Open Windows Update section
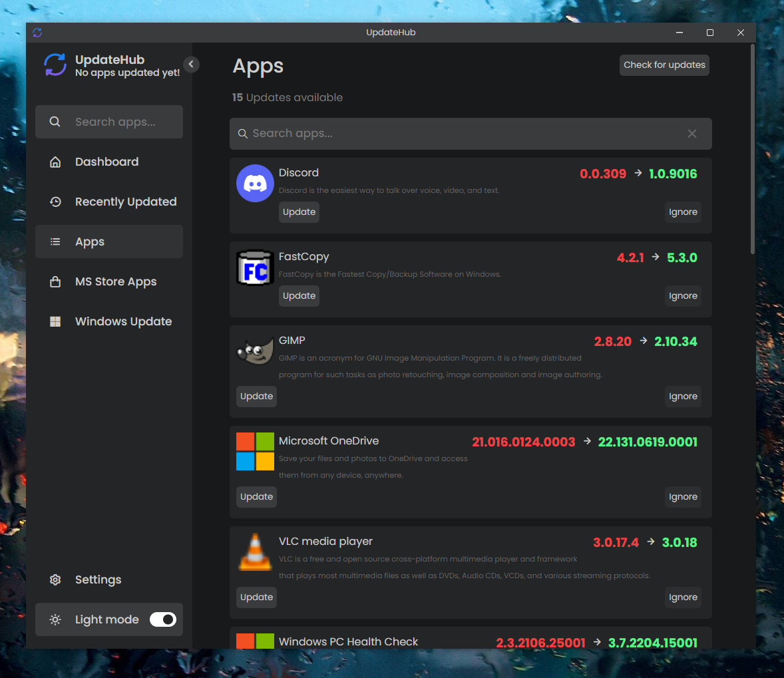Screen dimensions: 784x678 tap(109, 321)
